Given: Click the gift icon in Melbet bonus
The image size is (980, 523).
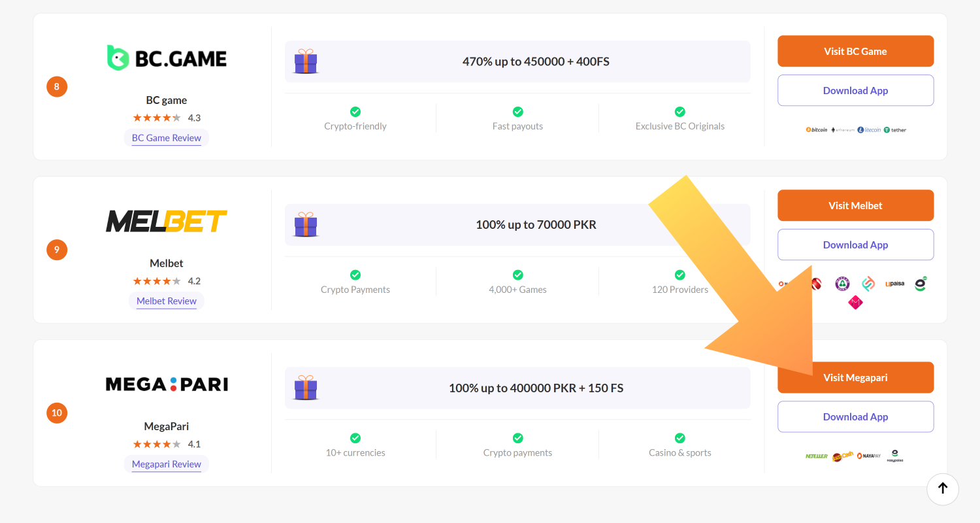Looking at the screenshot, I should click(x=305, y=224).
